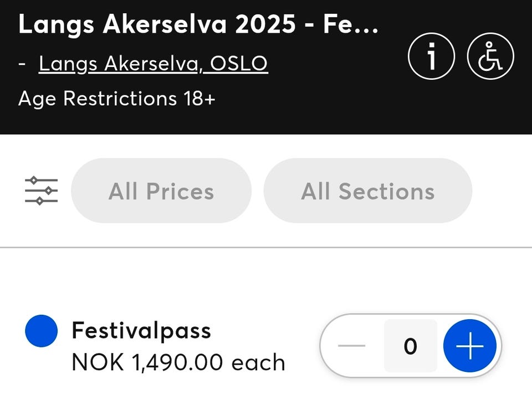Viewport: 532px width, 394px height.
Task: Increase Festivalpass quantity with the blue button
Action: click(x=469, y=346)
